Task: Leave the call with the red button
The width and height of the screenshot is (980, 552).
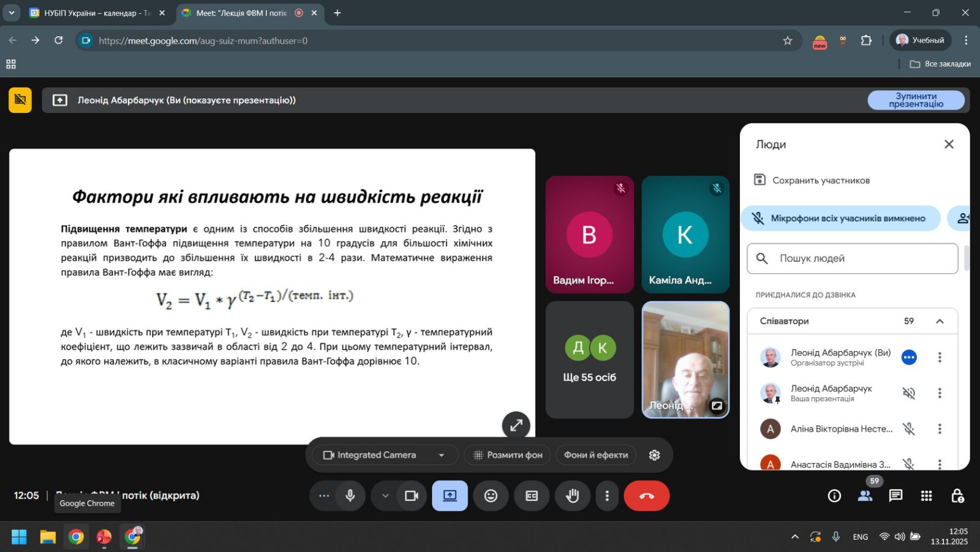Action: coord(646,496)
